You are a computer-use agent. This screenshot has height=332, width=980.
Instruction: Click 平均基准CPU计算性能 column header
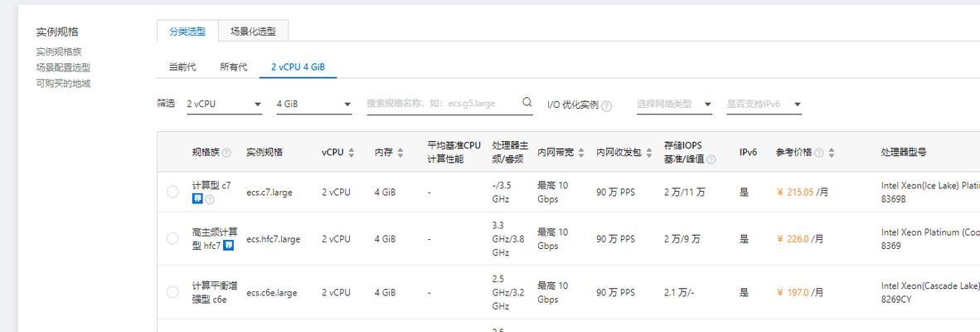click(454, 153)
